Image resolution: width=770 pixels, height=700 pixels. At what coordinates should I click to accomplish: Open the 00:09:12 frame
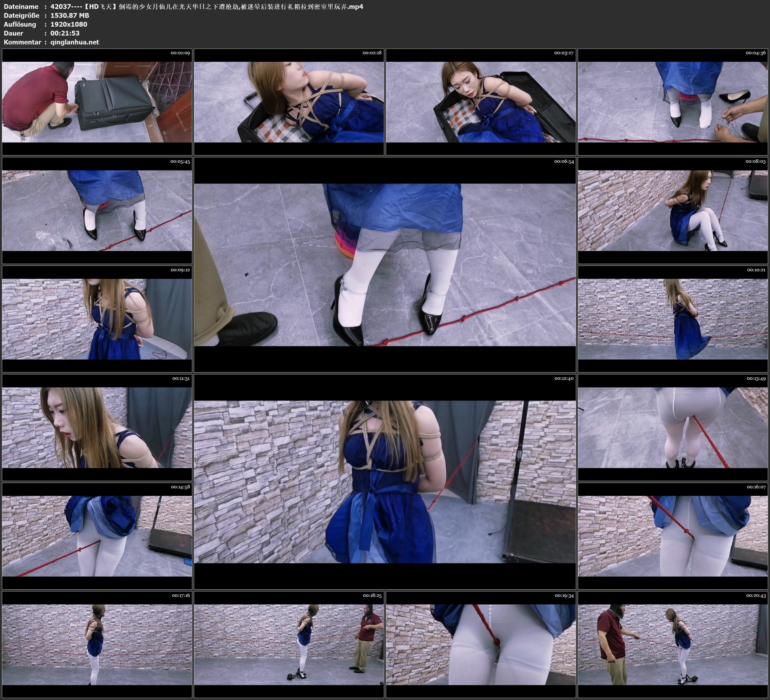[x=97, y=319]
